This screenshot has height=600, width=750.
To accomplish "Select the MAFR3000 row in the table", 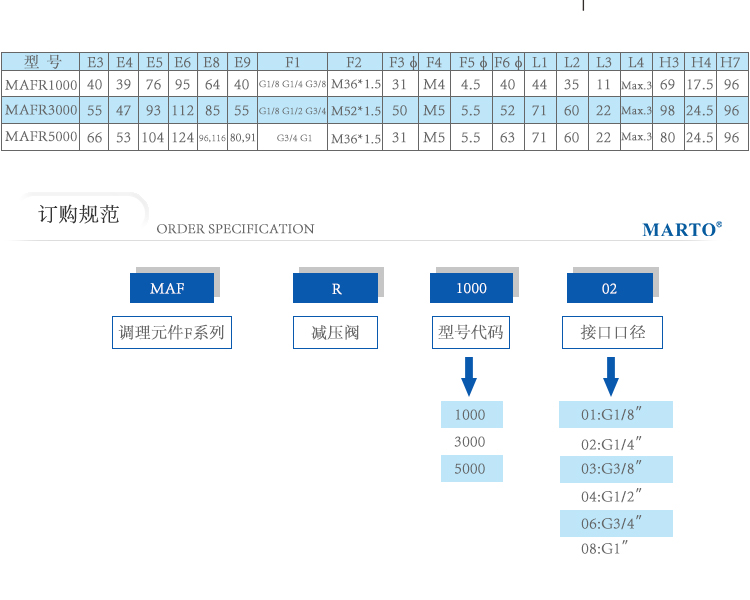I will (41, 110).
